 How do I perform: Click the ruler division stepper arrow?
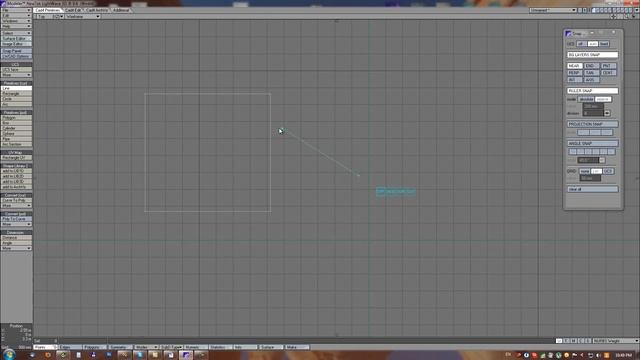607,113
